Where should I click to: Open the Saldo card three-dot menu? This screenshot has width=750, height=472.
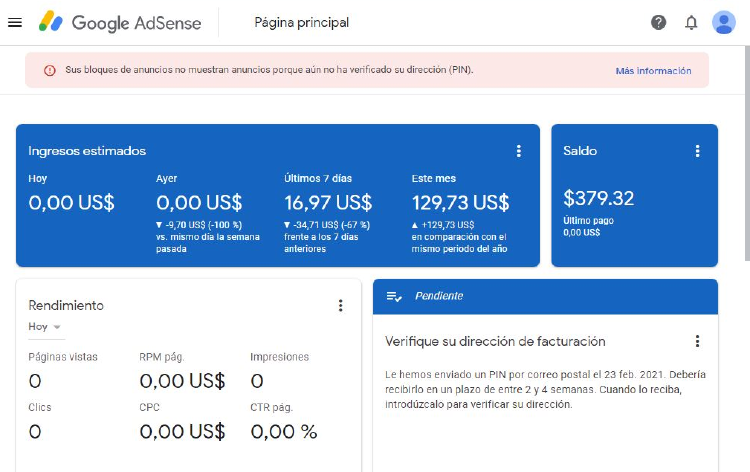[697, 151]
